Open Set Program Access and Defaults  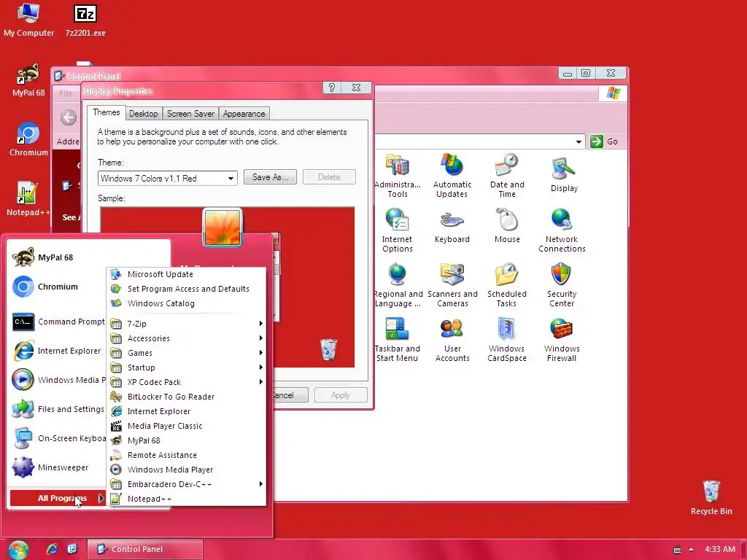tap(187, 289)
